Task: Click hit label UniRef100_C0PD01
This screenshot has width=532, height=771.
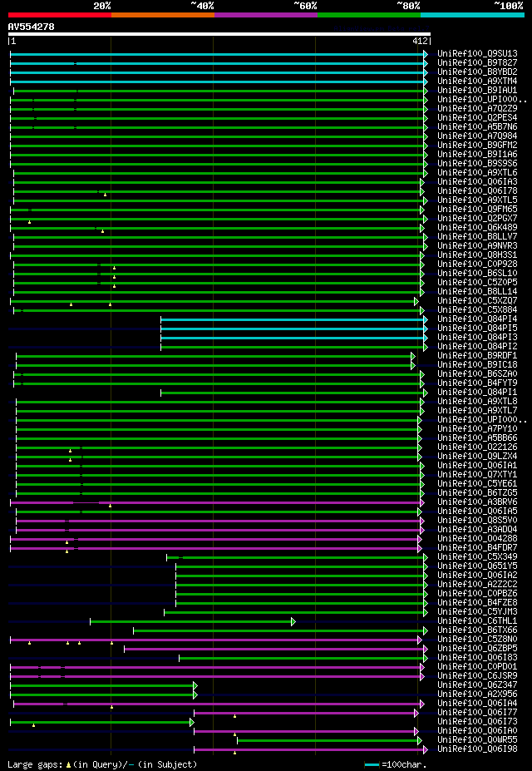Action: (x=477, y=667)
